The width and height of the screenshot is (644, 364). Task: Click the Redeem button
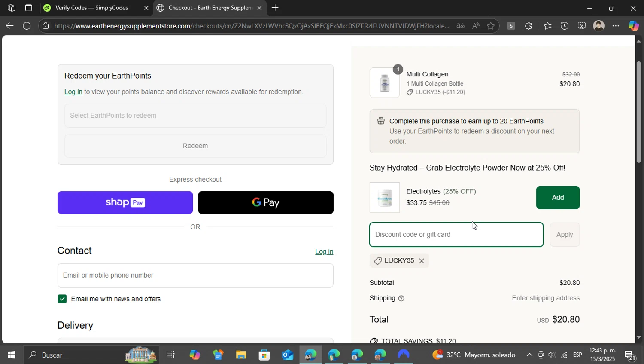195,146
